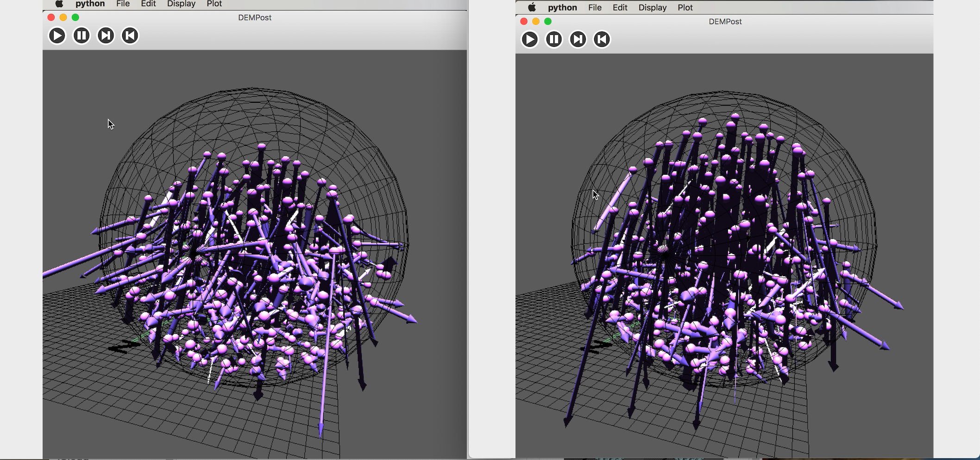Minimize the right DEMPost window
Screen dimensions: 980x460
click(x=536, y=21)
